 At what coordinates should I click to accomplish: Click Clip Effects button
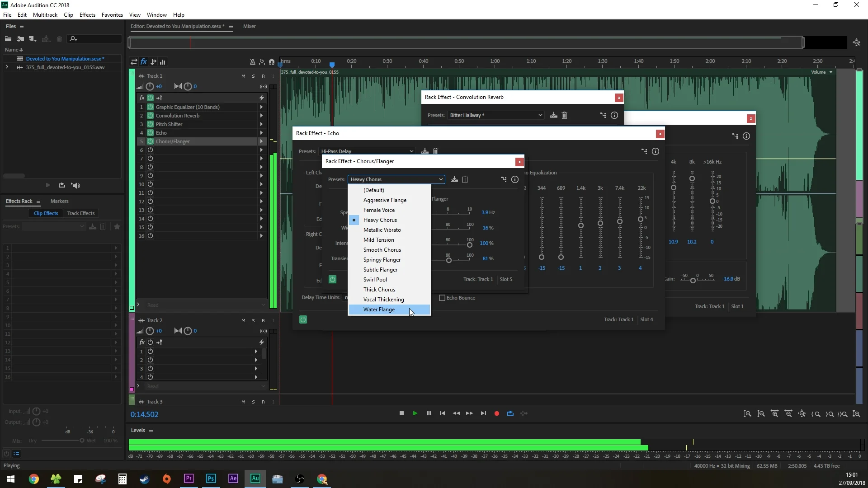(46, 213)
